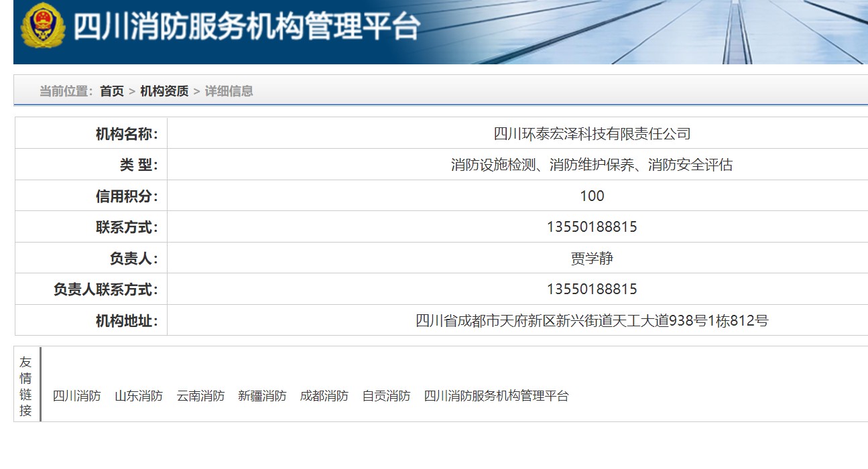Click the fire service emblem logo
868x469 pixels.
pyautogui.click(x=43, y=27)
